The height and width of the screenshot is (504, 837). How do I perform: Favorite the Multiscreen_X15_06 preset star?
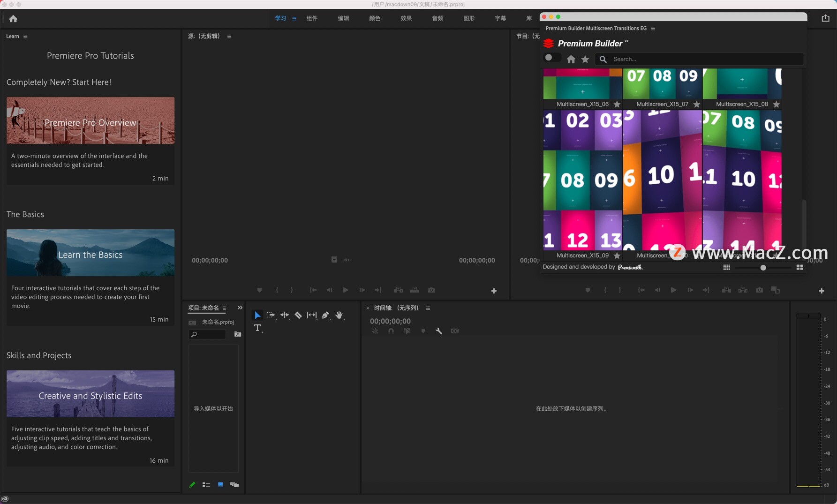click(617, 105)
